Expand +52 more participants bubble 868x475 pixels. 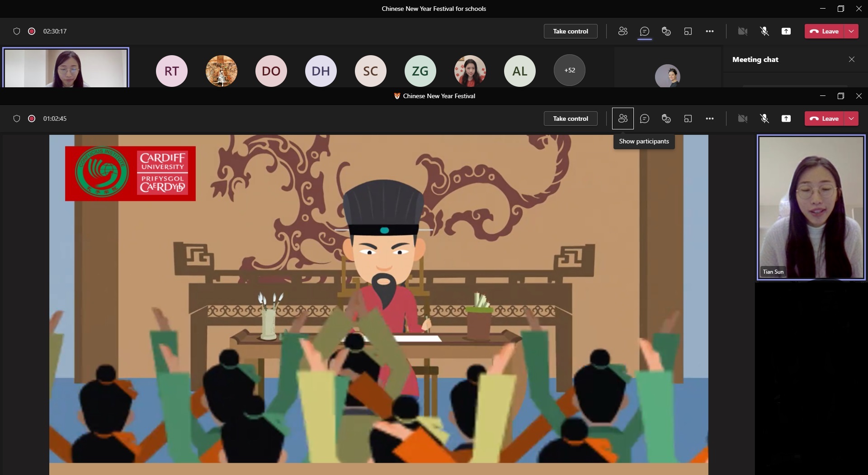pyautogui.click(x=570, y=70)
